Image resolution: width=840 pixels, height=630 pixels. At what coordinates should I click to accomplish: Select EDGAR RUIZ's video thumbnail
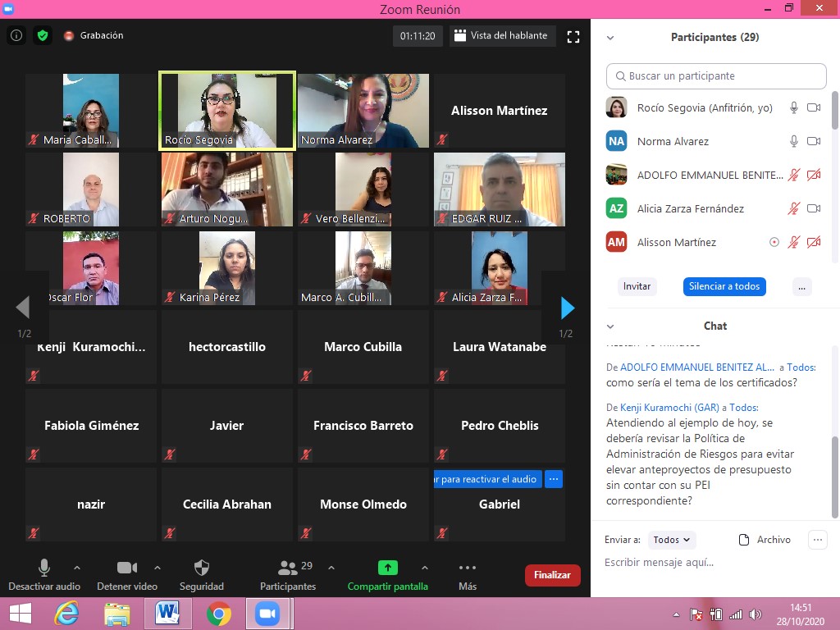pos(500,189)
